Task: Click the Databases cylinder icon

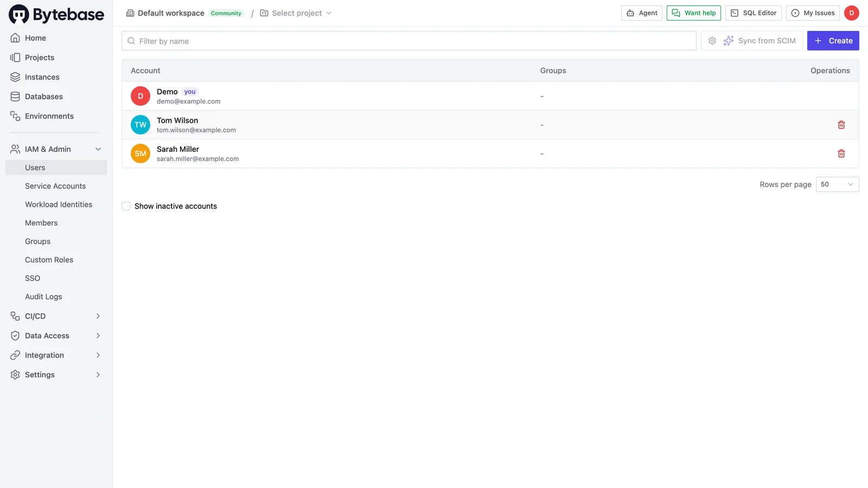Action: 15,97
